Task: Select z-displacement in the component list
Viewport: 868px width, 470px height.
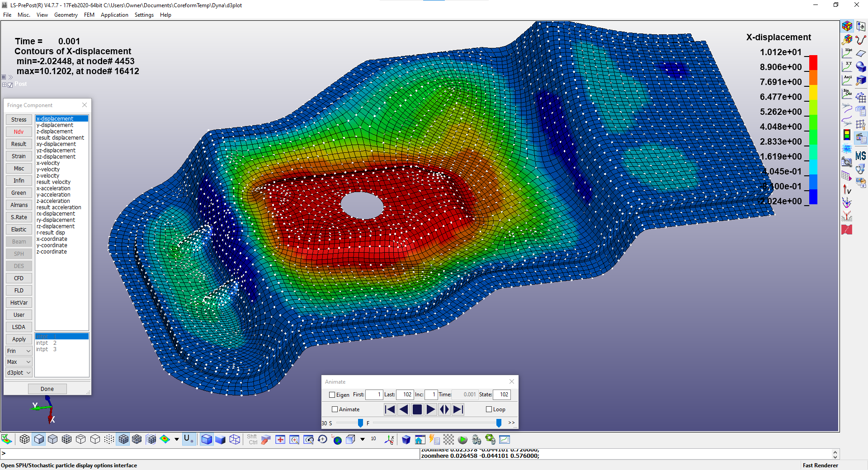Action: [55, 132]
